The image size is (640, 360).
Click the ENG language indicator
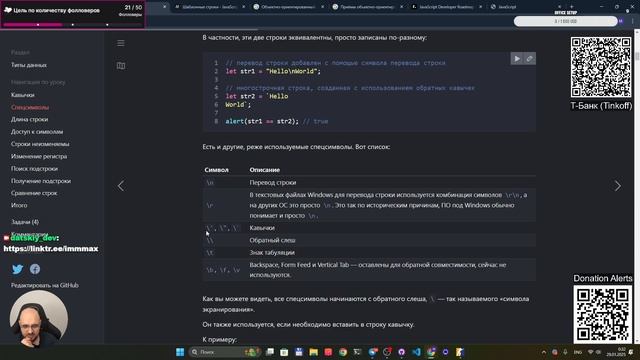point(578,352)
